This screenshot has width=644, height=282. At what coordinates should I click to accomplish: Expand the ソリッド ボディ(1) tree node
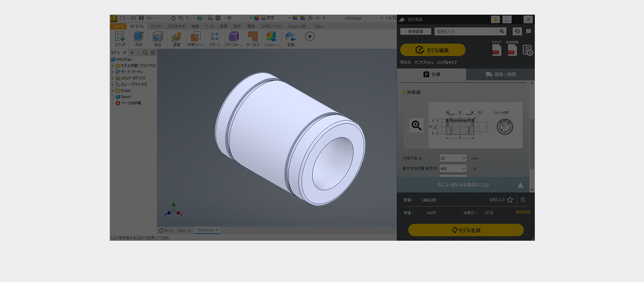[112, 78]
